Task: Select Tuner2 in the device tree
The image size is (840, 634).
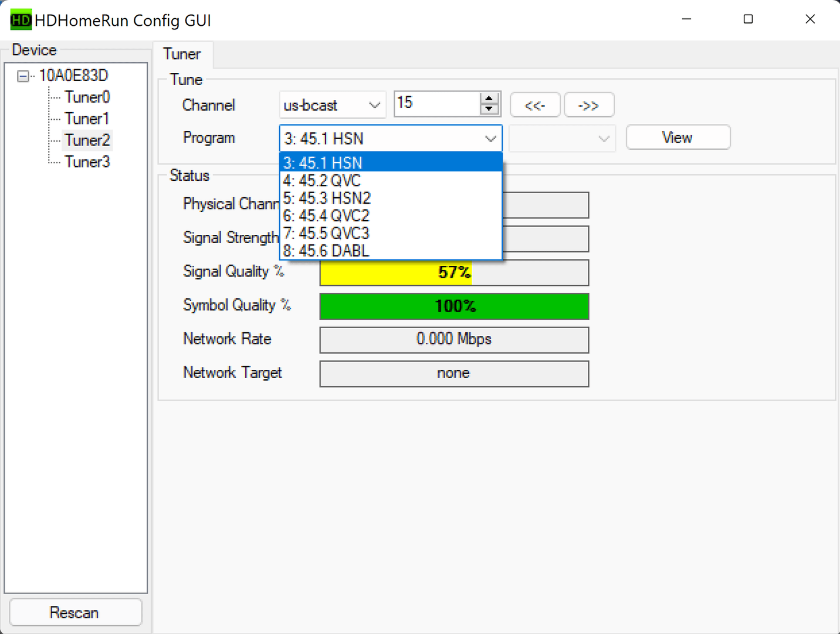Action: [x=87, y=140]
